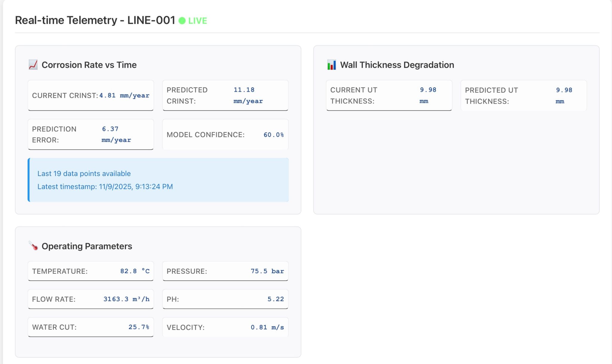The height and width of the screenshot is (364, 612).
Task: Click the Temperature 82.8 °C field
Action: tap(91, 271)
